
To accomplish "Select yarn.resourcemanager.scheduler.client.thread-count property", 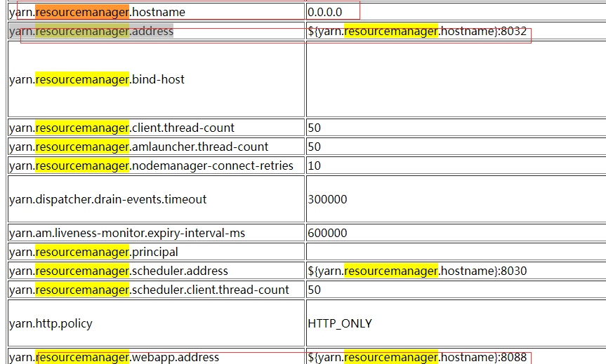I will tap(149, 290).
